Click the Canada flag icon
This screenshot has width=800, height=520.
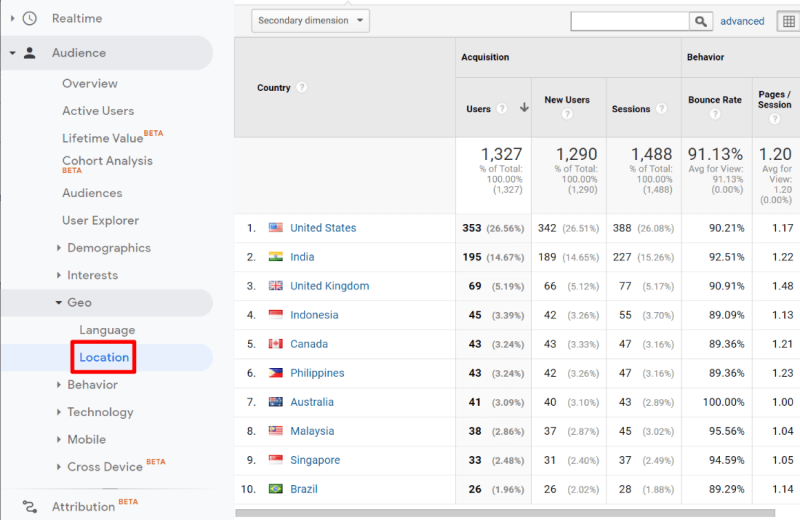coord(276,344)
